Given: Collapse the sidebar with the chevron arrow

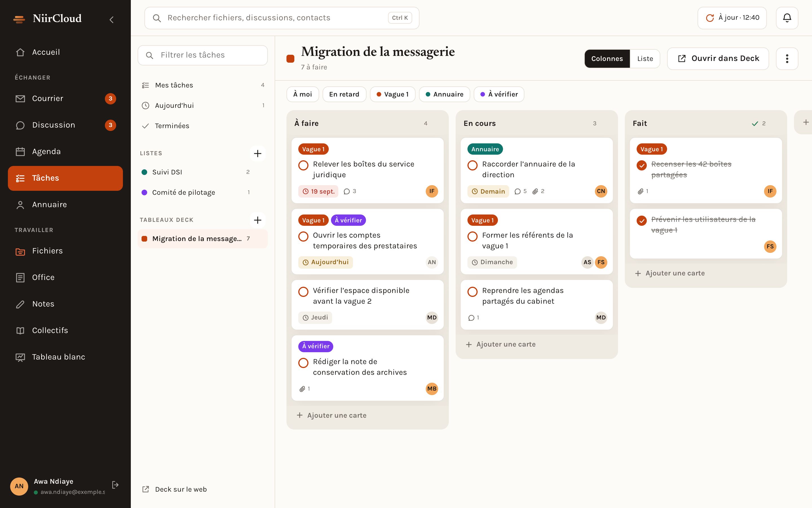Looking at the screenshot, I should coord(112,19).
